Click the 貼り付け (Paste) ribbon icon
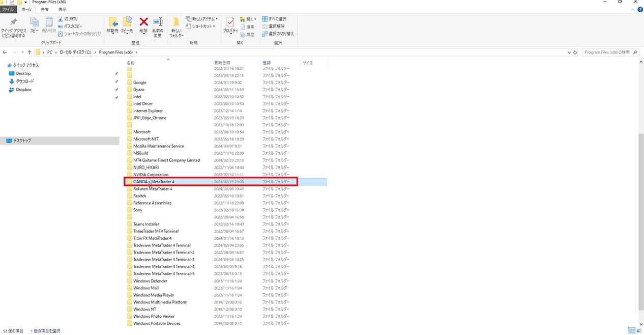 pyautogui.click(x=49, y=25)
